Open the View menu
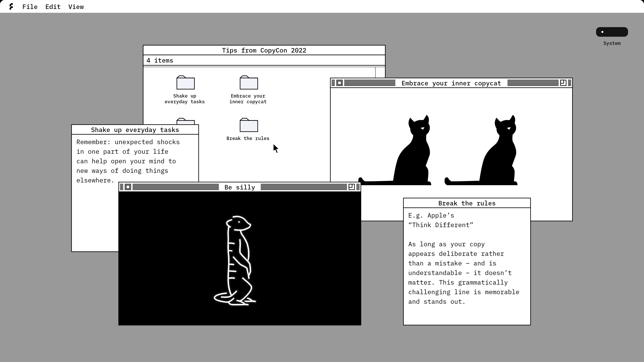This screenshot has width=644, height=362. [x=76, y=7]
